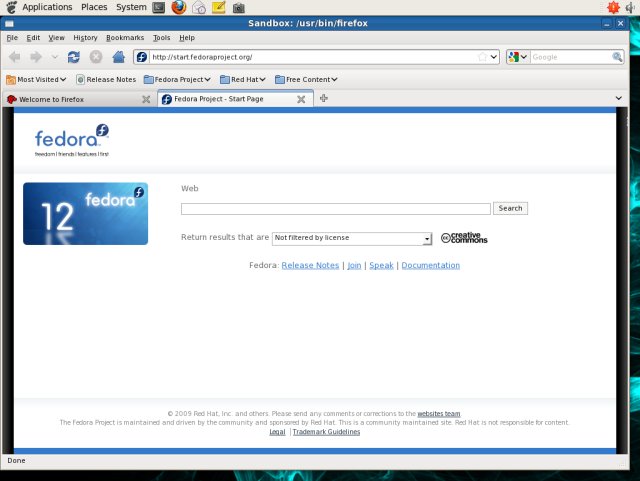Image resolution: width=640 pixels, height=481 pixels.
Task: Click the Web search input field
Action: click(335, 208)
